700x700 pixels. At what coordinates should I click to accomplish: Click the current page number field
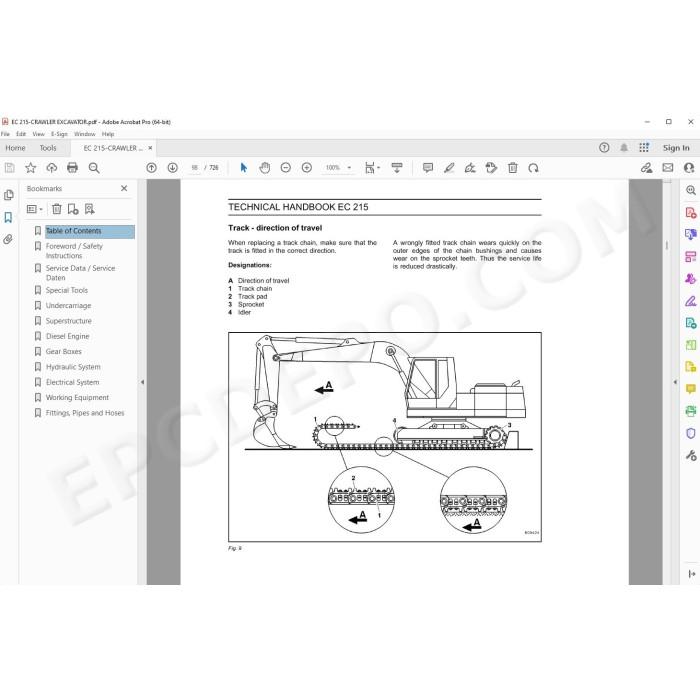click(x=195, y=168)
